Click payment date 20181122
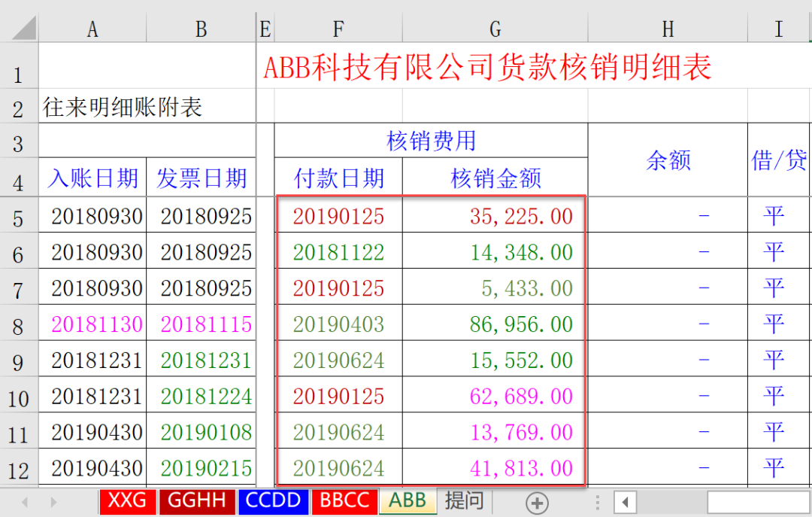Viewport: 812px width, 517px height. click(x=338, y=251)
